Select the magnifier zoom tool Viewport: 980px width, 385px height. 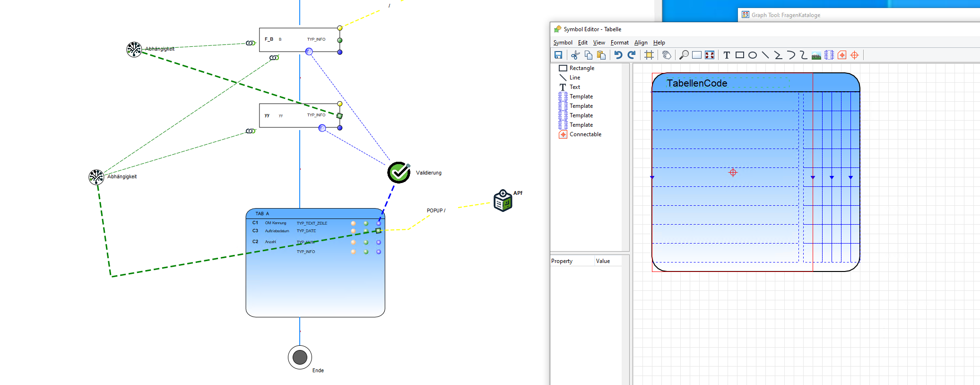coord(684,55)
